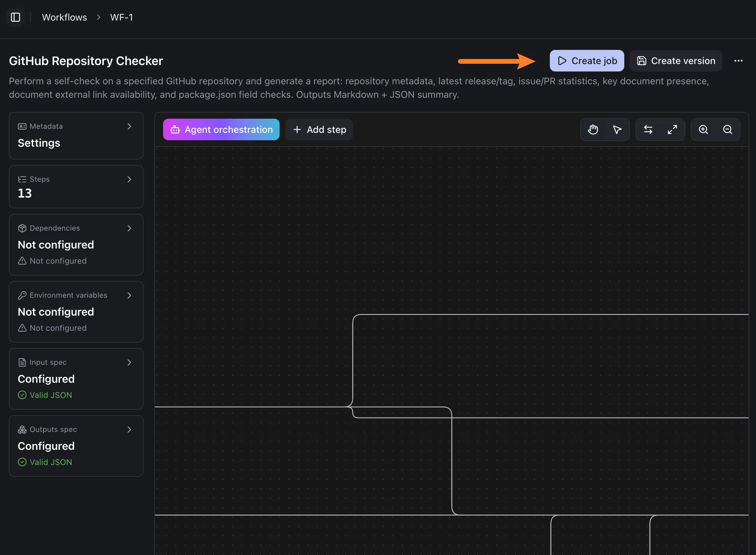
Task: Click the WF-1 breadcrumb item
Action: click(x=122, y=17)
